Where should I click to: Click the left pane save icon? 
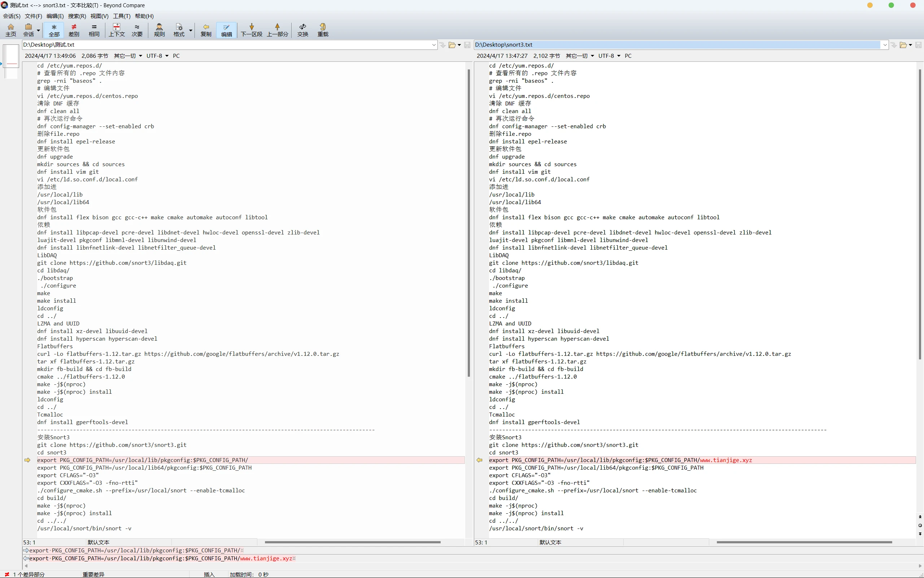[467, 45]
